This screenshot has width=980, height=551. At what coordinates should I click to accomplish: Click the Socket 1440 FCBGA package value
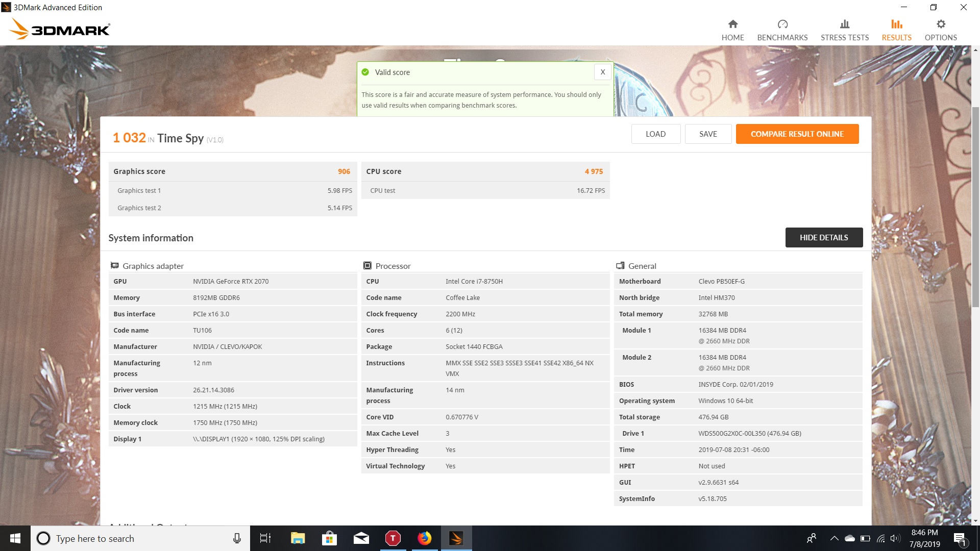pos(474,346)
